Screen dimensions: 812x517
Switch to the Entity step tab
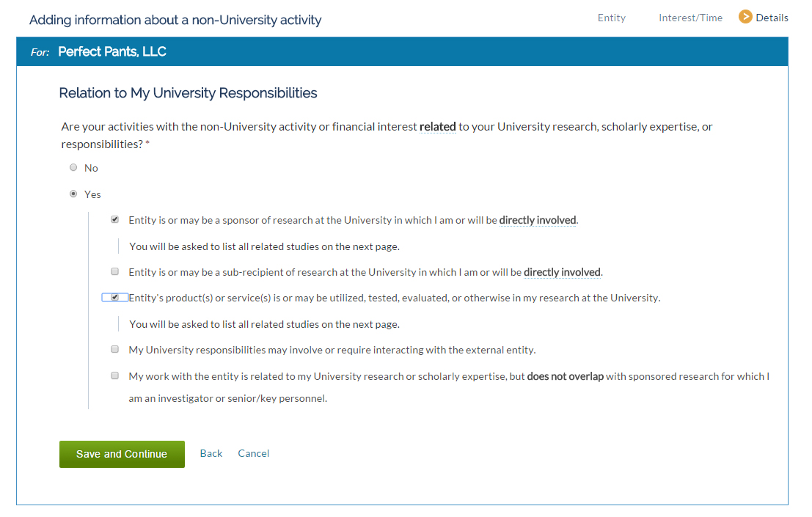[x=612, y=18]
